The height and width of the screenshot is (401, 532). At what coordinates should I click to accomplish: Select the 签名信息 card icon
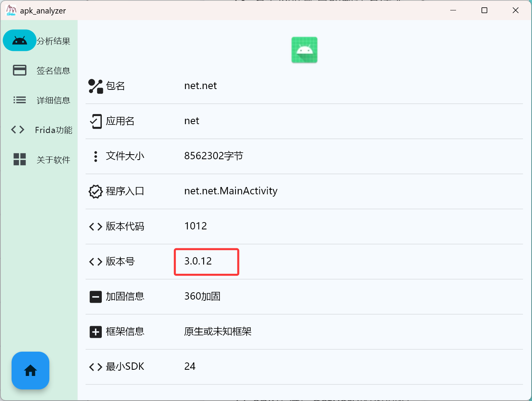tap(20, 70)
